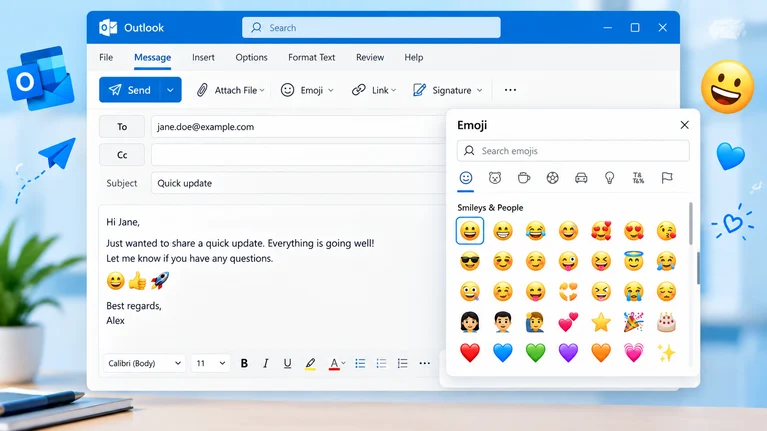This screenshot has width=767, height=431.
Task: Apply the yellow text highlight color
Action: click(x=310, y=363)
